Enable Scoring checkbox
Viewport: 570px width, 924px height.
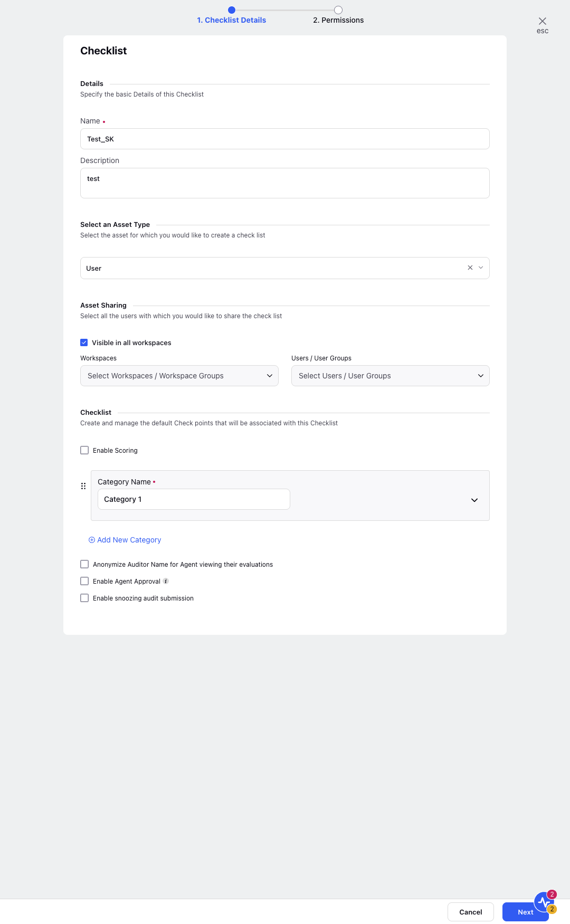pyautogui.click(x=84, y=450)
